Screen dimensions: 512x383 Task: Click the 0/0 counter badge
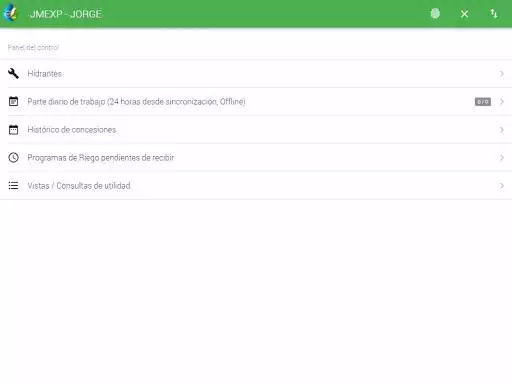click(483, 102)
